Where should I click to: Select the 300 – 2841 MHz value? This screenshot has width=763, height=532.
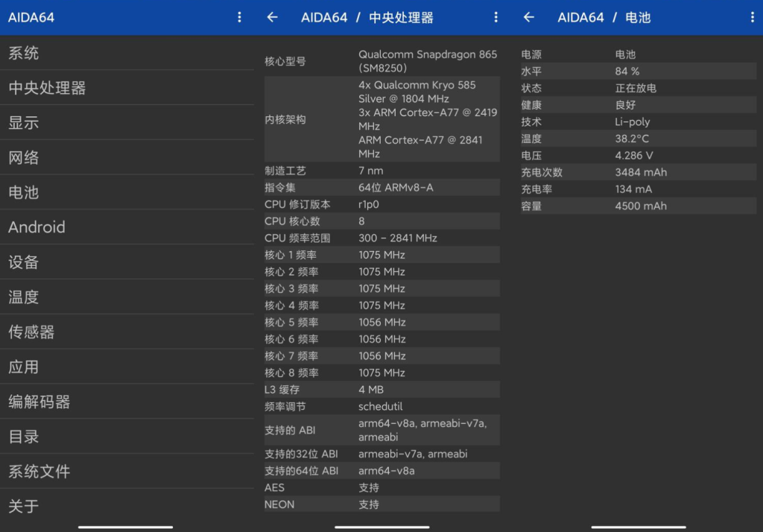click(x=398, y=238)
